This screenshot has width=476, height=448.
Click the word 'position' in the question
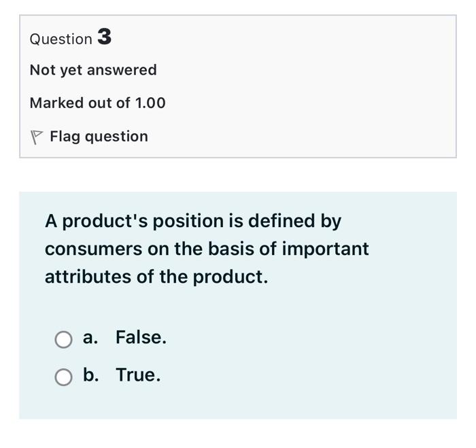click(188, 222)
